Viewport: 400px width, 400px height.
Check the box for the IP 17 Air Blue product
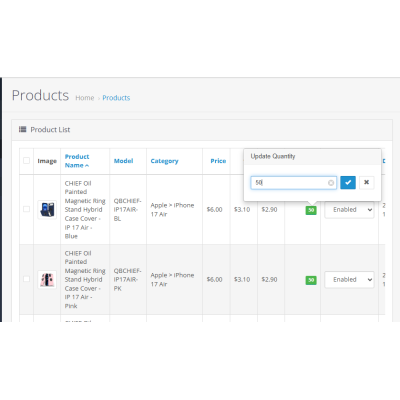[x=26, y=209]
